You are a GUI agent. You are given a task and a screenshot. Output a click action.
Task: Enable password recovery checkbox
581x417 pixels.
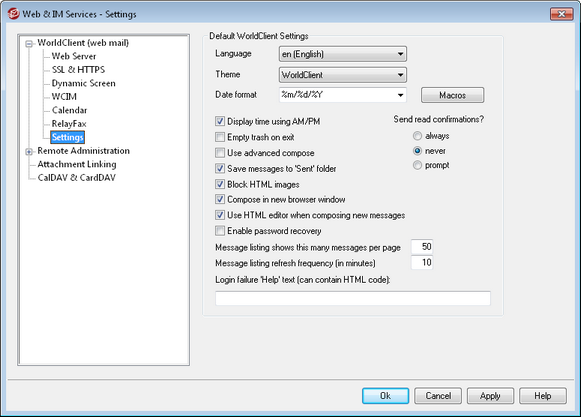(220, 231)
